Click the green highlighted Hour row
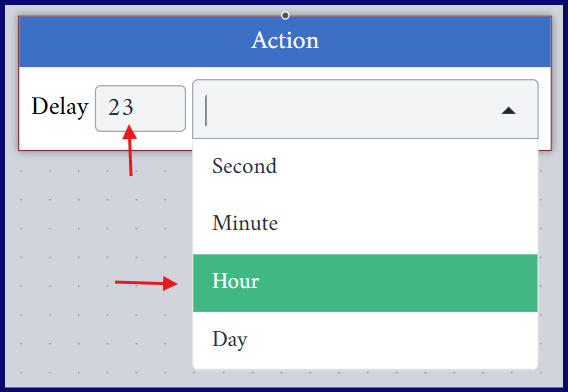 point(365,283)
